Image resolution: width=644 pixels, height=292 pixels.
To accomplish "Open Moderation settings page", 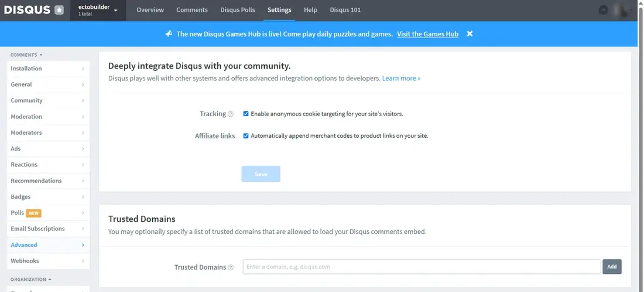I will [x=48, y=117].
